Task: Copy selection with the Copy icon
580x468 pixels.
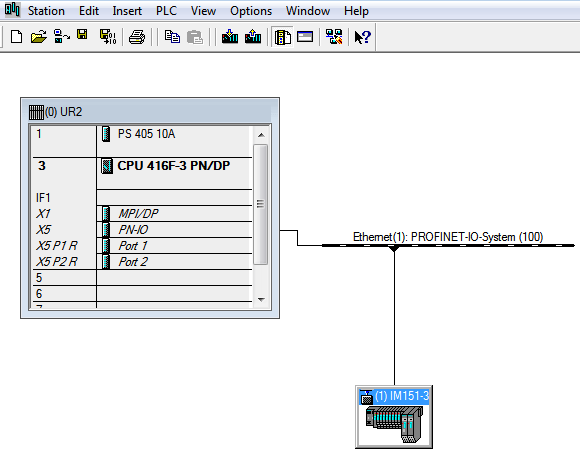Action: [172, 37]
